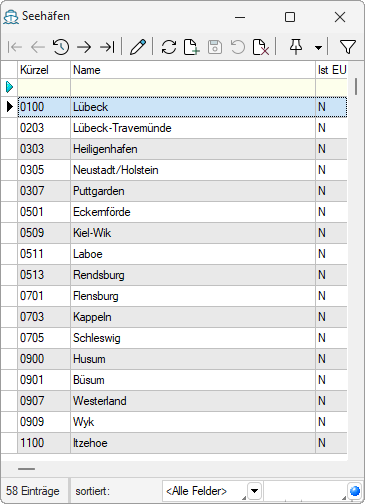Click the search field beside Alle Felder
The image size is (365, 504).
[305, 491]
